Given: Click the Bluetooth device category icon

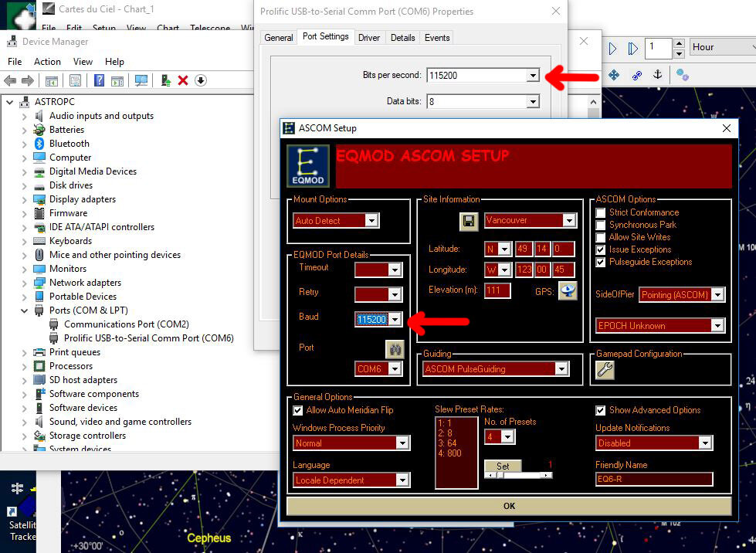Looking at the screenshot, I should [x=39, y=144].
